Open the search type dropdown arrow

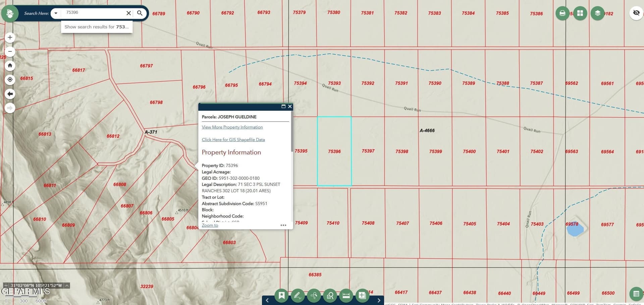point(55,13)
